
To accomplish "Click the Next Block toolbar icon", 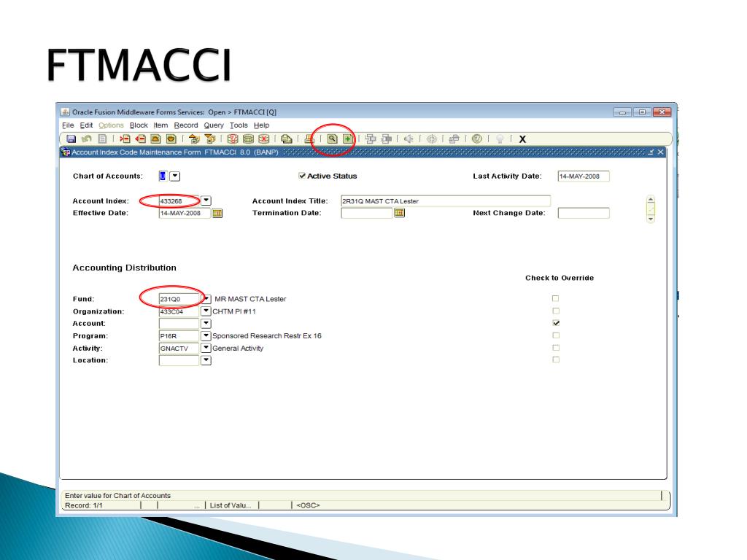I will pyautogui.click(x=209, y=139).
